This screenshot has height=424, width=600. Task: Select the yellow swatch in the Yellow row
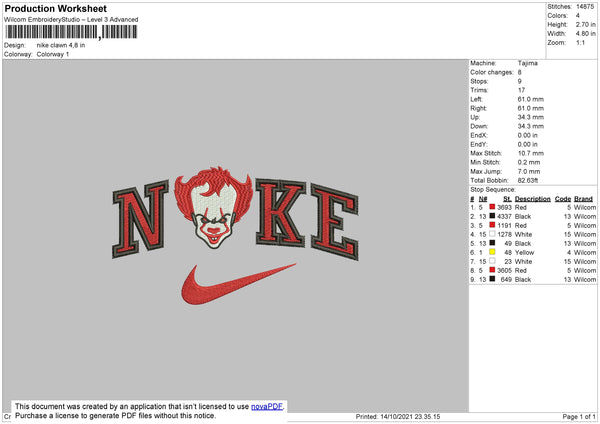click(492, 252)
